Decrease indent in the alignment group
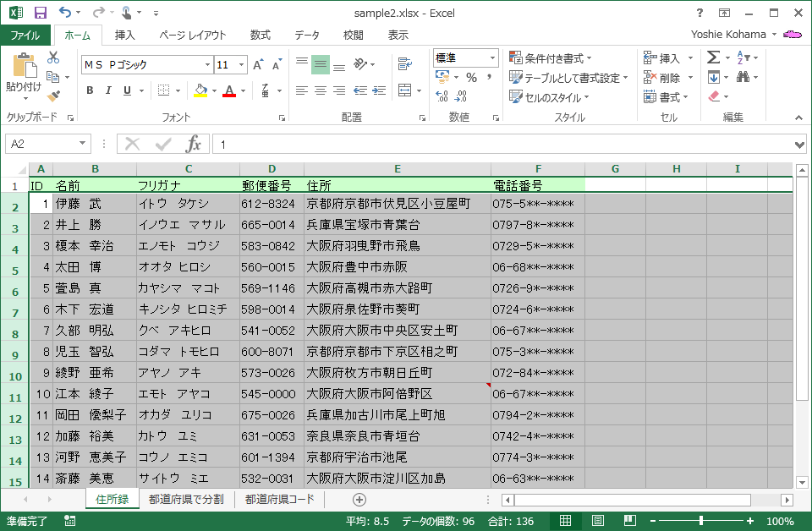 coord(360,90)
